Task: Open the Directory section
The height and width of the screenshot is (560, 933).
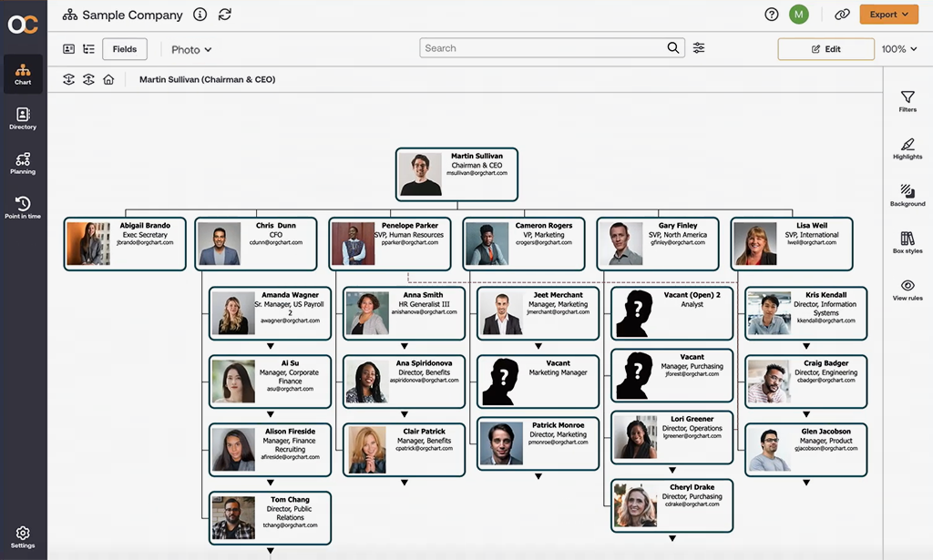Action: point(23,119)
